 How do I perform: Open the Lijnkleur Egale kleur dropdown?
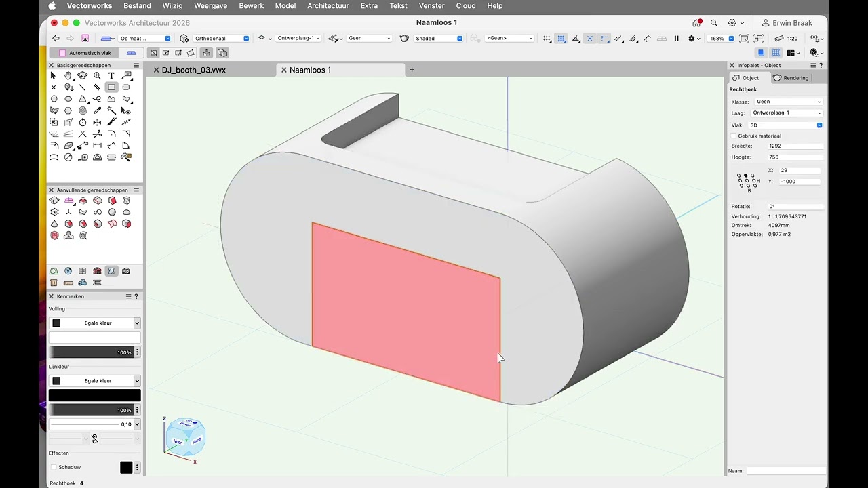click(94, 381)
